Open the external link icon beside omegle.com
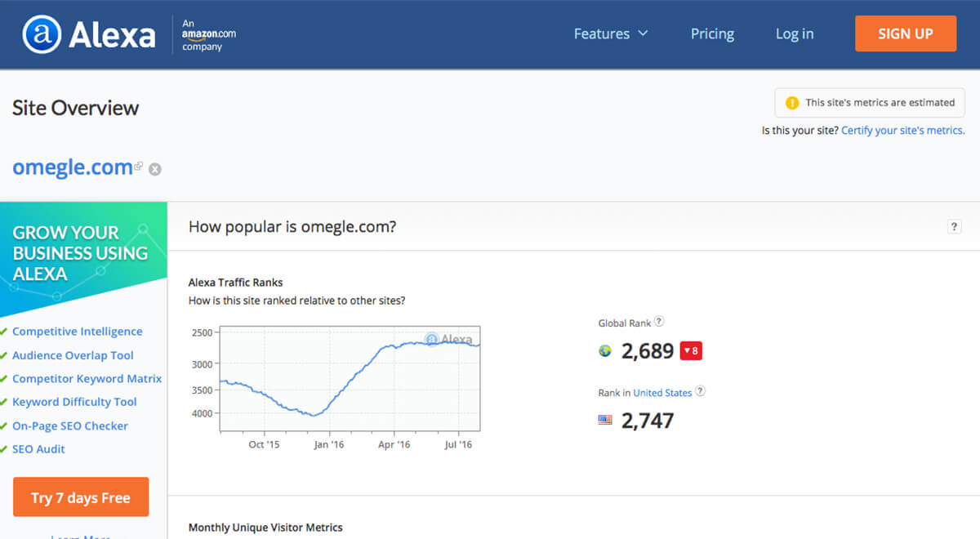Screen dimensions: 980x539 pos(139,166)
